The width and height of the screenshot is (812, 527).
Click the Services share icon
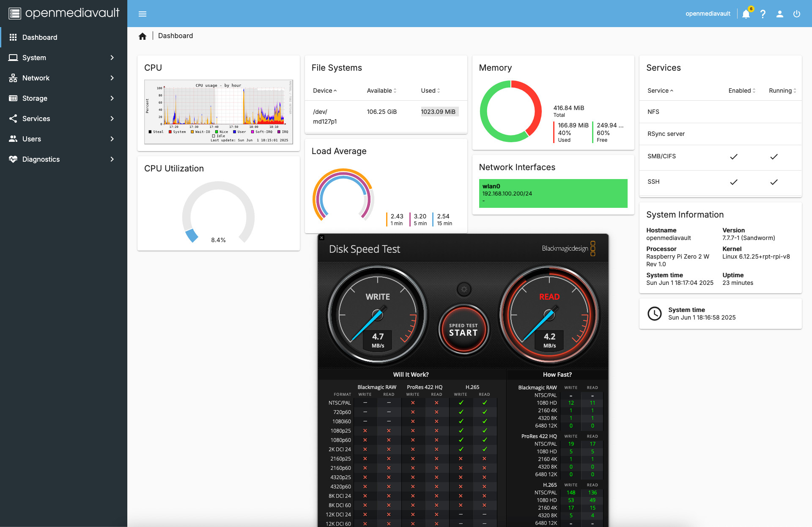[x=13, y=119]
